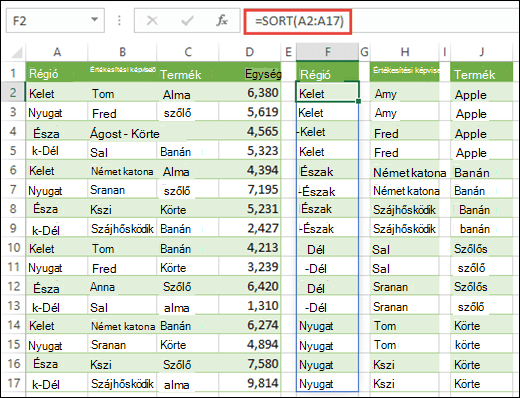
Task: Select cell F2 containing Kelet
Action: tap(327, 92)
